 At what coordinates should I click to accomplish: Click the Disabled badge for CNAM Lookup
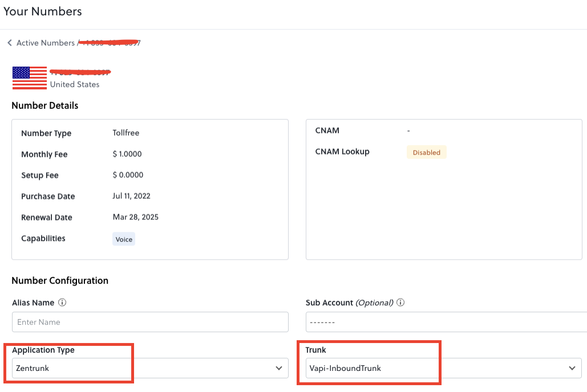[426, 152]
